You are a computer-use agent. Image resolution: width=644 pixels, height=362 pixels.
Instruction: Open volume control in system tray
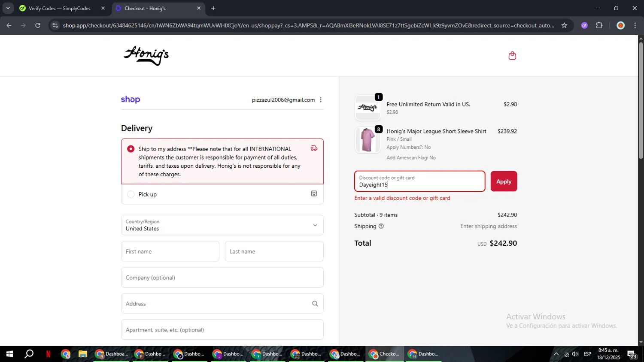point(575,354)
